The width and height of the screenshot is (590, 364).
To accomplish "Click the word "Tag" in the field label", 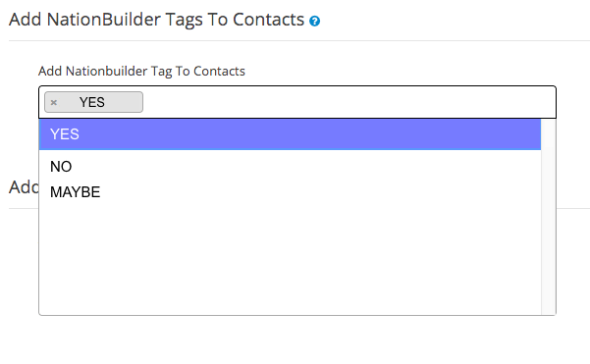I will point(161,71).
